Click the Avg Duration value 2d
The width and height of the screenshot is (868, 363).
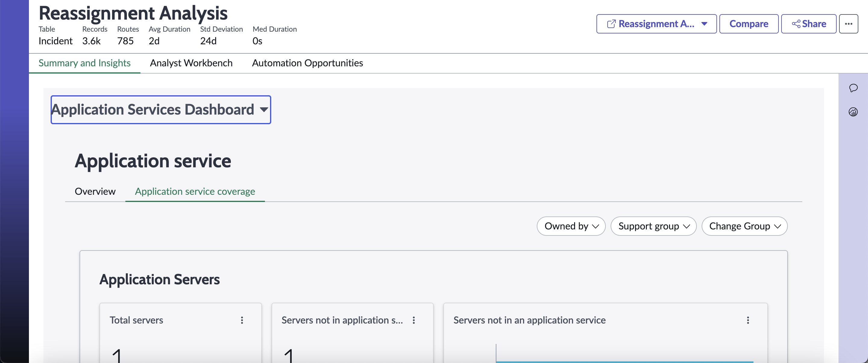click(154, 41)
